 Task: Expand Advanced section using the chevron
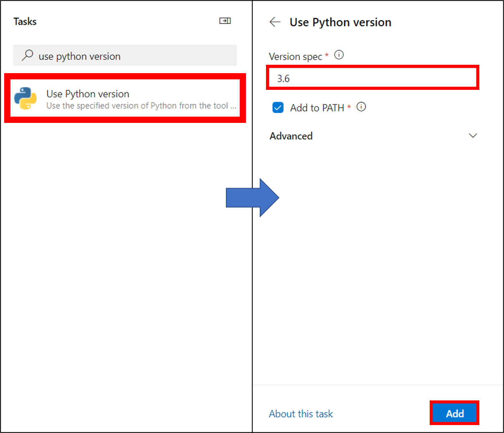tap(473, 136)
